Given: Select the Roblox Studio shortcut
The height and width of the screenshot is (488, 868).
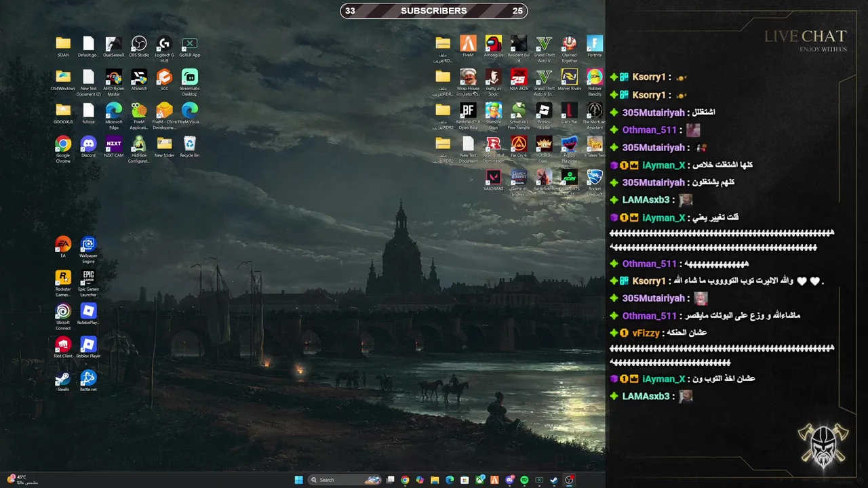Looking at the screenshot, I should coord(544,116).
